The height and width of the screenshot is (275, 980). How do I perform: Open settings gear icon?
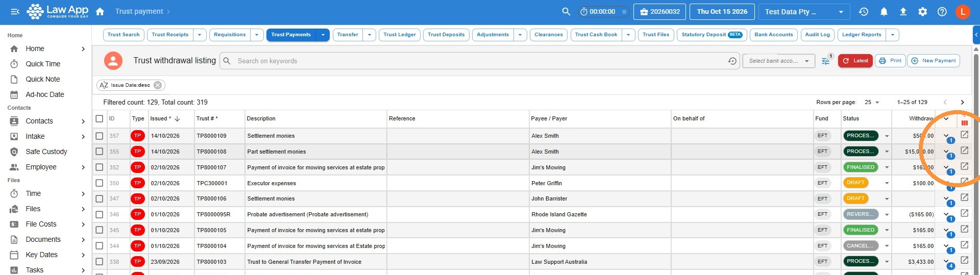coord(922,12)
